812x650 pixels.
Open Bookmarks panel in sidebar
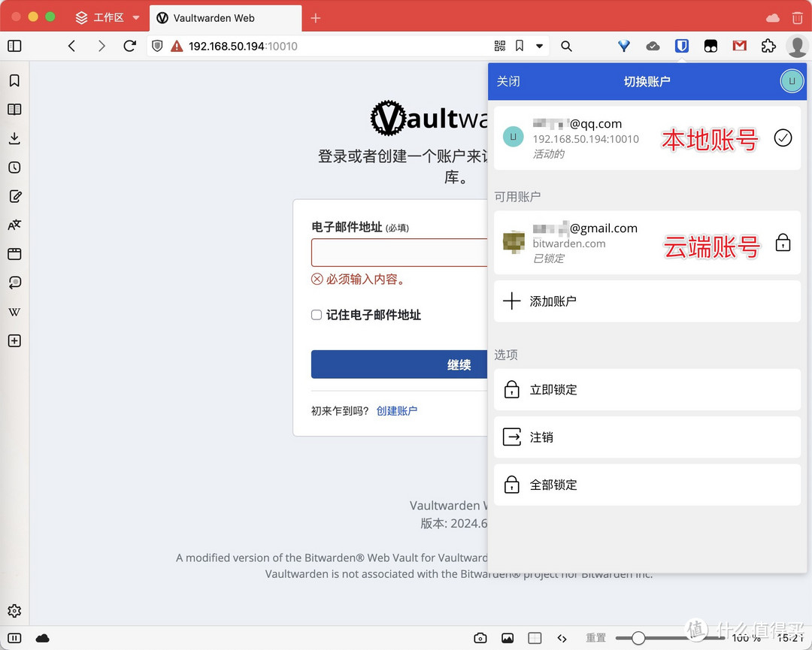click(14, 80)
